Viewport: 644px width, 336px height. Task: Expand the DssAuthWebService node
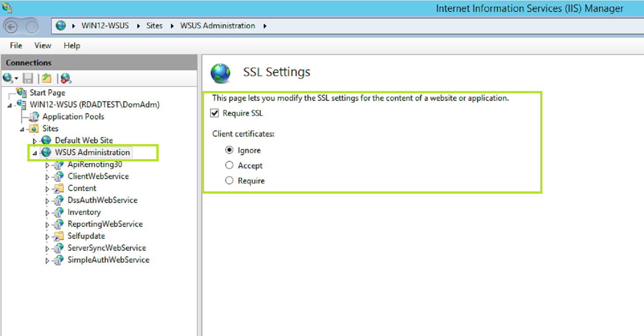[48, 200]
